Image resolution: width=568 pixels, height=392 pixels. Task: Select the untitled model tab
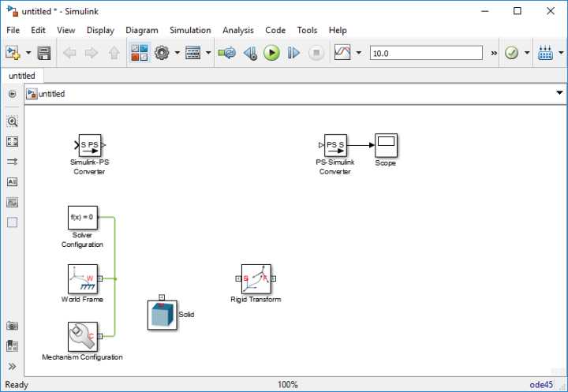22,76
